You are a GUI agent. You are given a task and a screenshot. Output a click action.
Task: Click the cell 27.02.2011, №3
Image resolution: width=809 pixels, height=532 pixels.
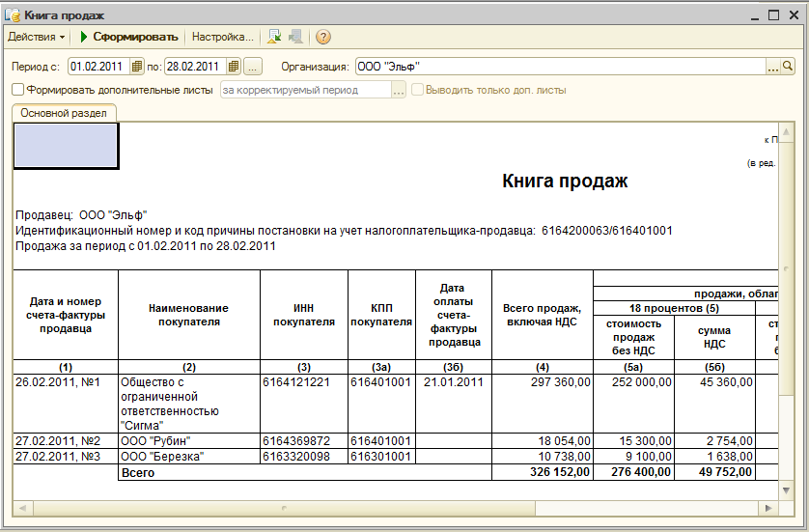[66, 457]
